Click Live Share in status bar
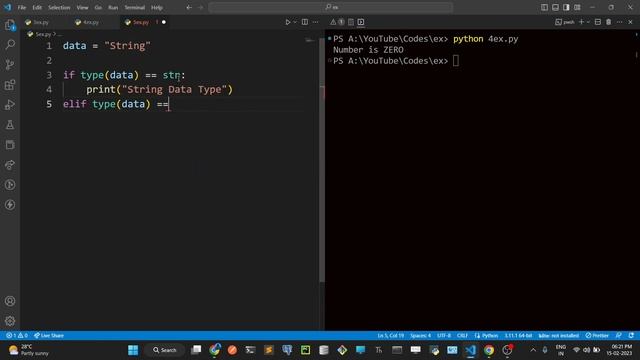 coord(49,336)
